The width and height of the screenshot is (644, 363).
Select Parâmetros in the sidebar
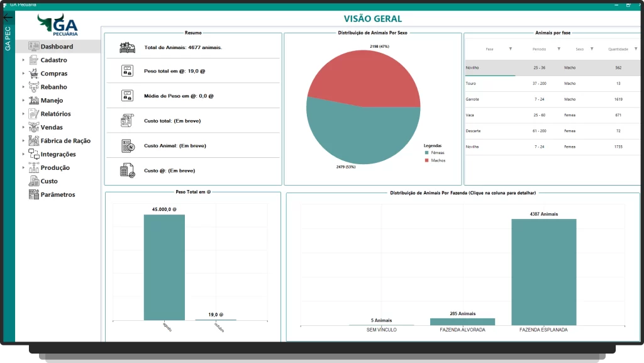(x=57, y=195)
